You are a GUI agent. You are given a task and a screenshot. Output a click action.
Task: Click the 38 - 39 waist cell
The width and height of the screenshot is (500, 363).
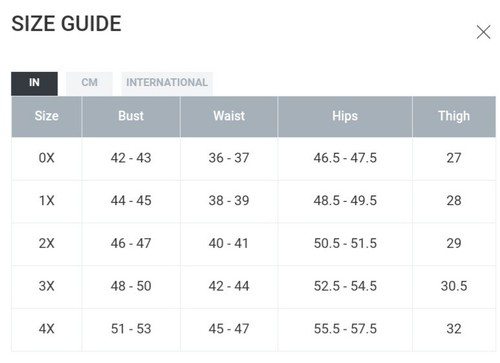229,201
